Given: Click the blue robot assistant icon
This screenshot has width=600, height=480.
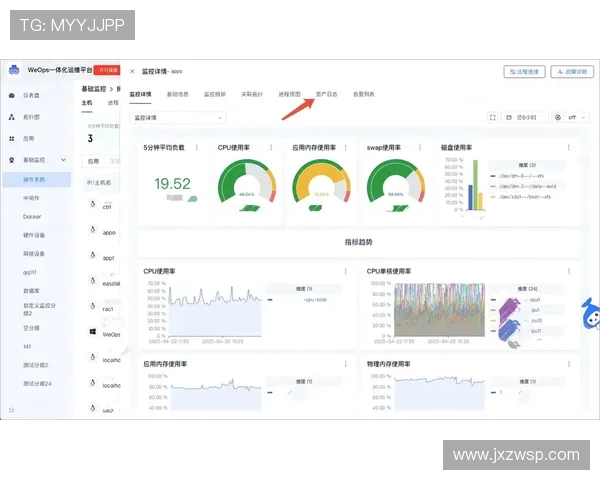Looking at the screenshot, I should tap(590, 313).
